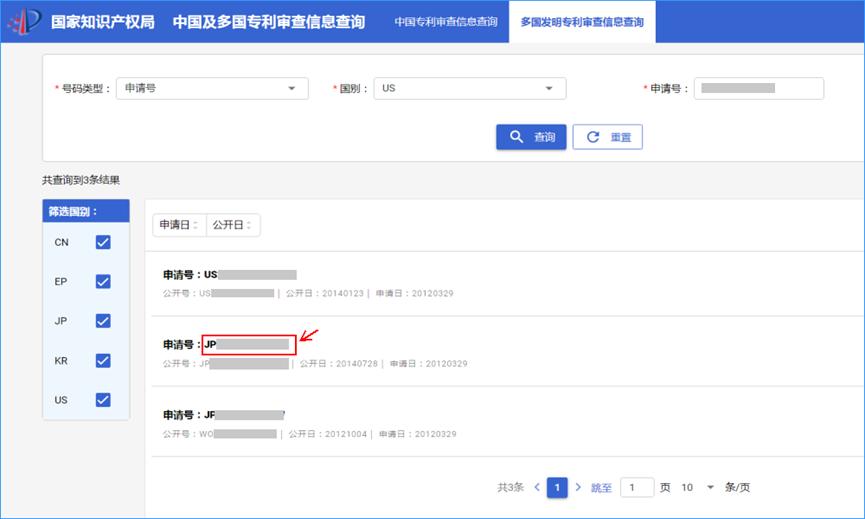The image size is (865, 519).
Task: Switch to 中国专利审查信息查询 tab
Action: pos(446,22)
